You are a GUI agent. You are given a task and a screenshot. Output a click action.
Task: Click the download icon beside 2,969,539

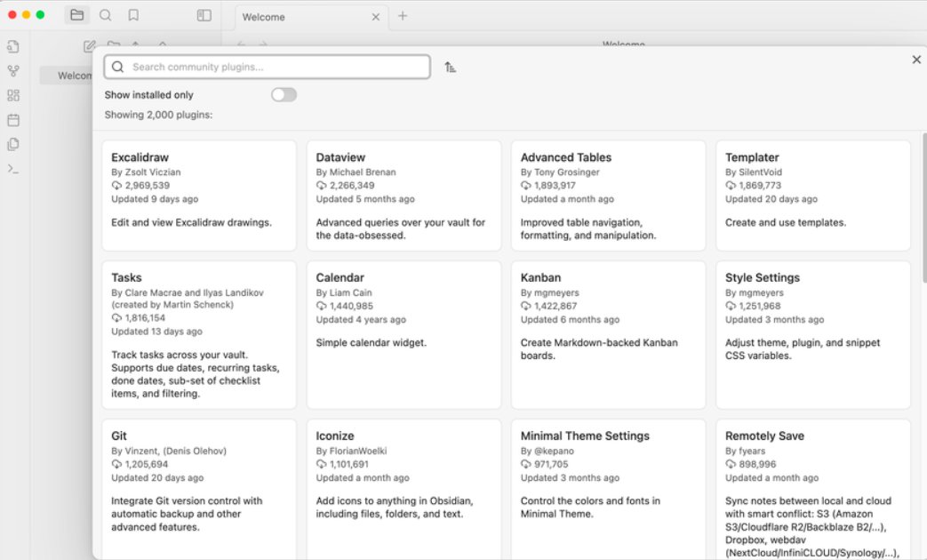[x=116, y=185]
